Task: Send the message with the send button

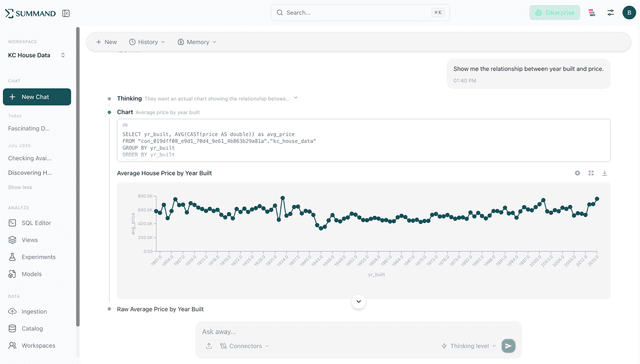Action: click(508, 346)
